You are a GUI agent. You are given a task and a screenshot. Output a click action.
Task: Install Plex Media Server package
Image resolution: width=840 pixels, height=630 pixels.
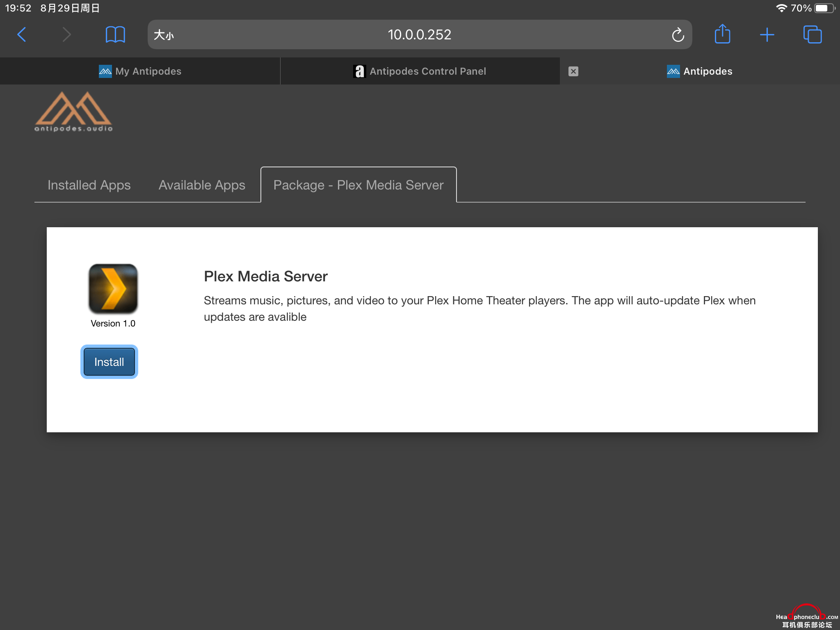(109, 361)
